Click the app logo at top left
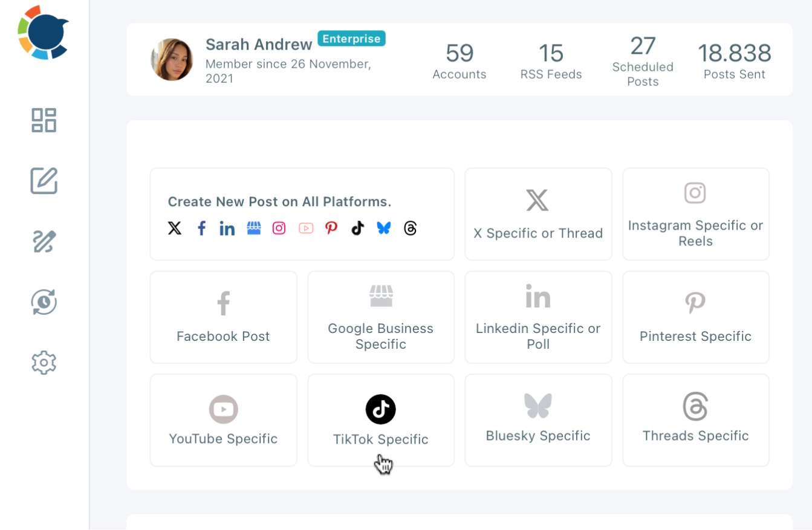Image resolution: width=812 pixels, height=530 pixels. 43,33
